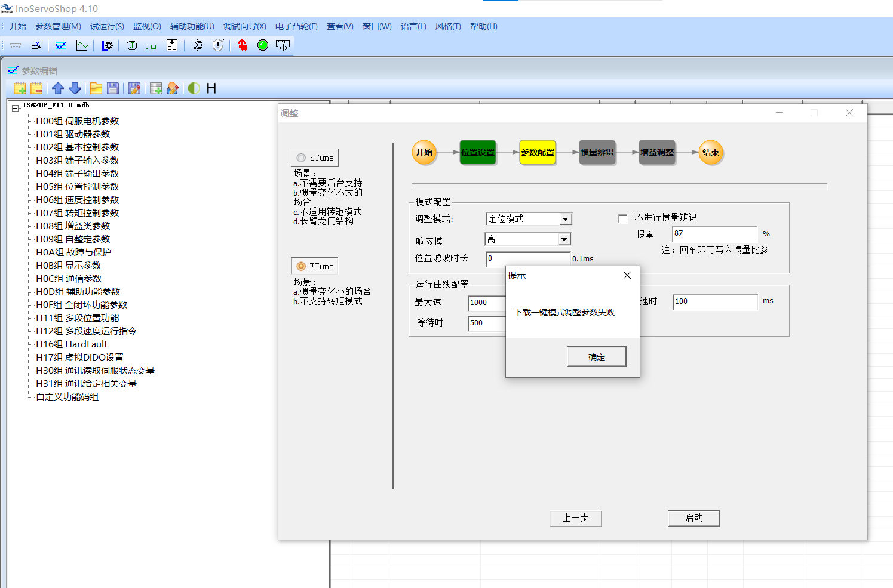Viewport: 893px width, 588px height.
Task: Click the bold H icon
Action: pos(211,88)
